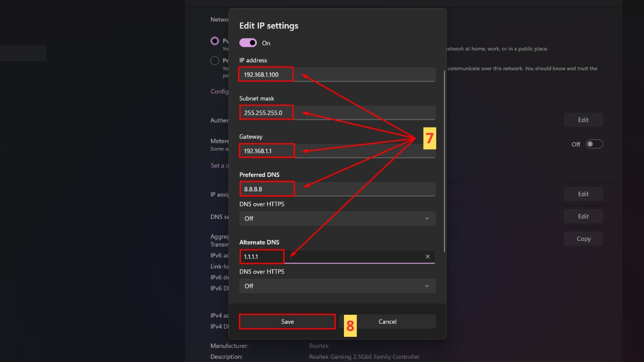Open the Set a data limit link
Viewport: 644px width, 362px height.
tap(217, 166)
